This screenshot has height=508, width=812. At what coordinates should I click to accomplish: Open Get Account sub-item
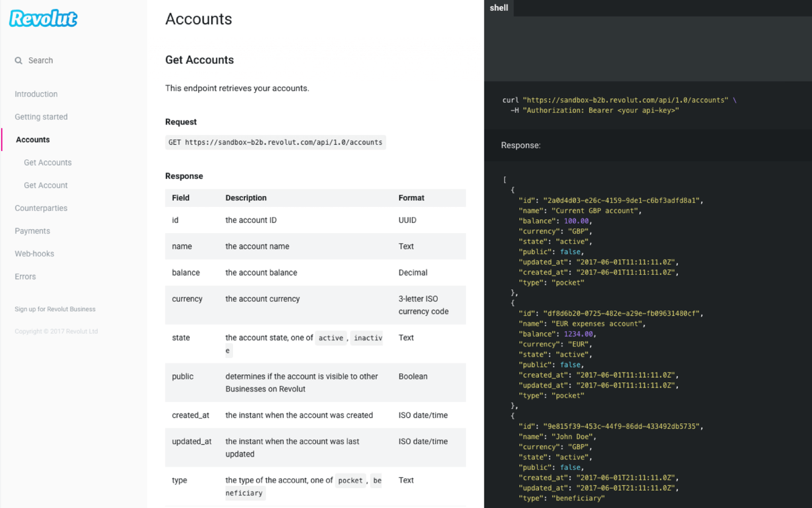[x=46, y=185]
